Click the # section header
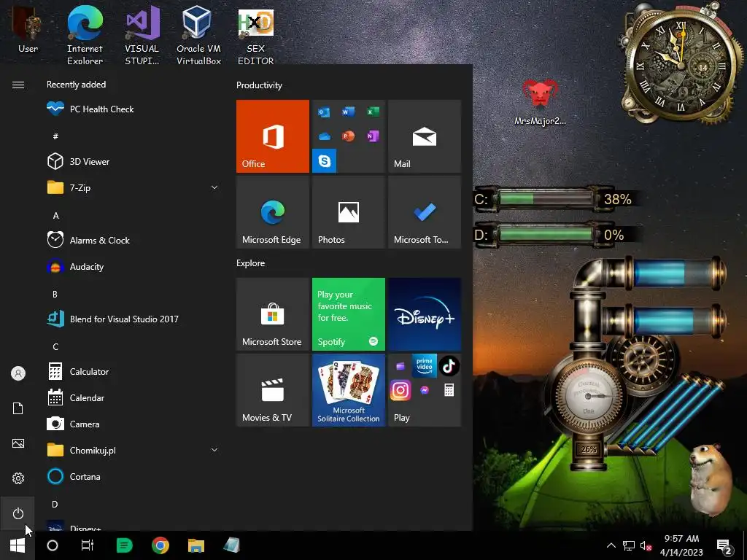 [55, 136]
